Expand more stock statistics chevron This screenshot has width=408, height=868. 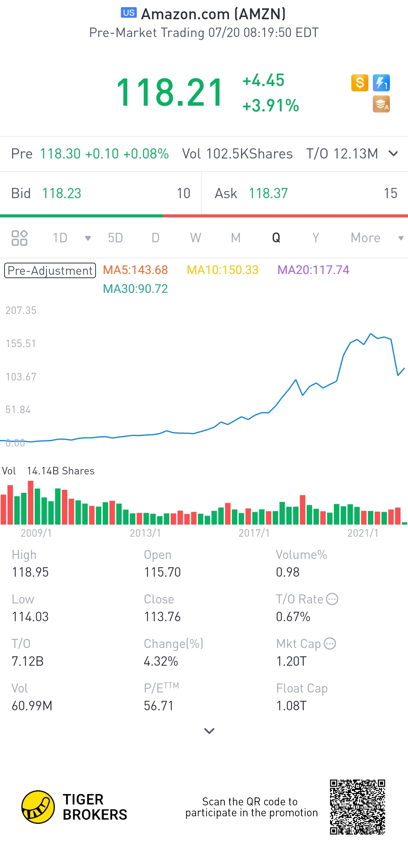click(209, 731)
